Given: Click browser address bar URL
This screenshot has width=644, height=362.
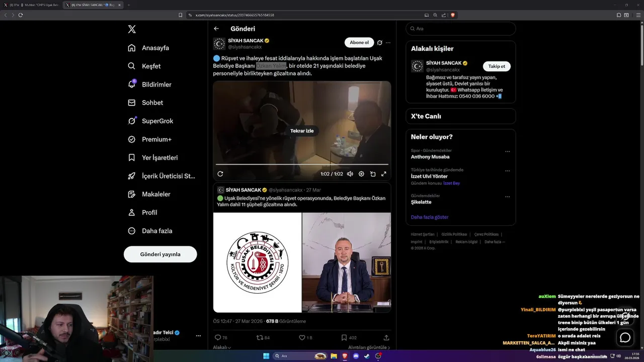Looking at the screenshot, I should [x=235, y=15].
